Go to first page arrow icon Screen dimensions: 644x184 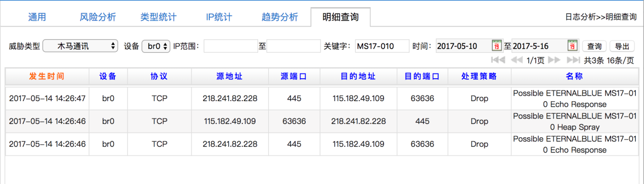(x=498, y=60)
